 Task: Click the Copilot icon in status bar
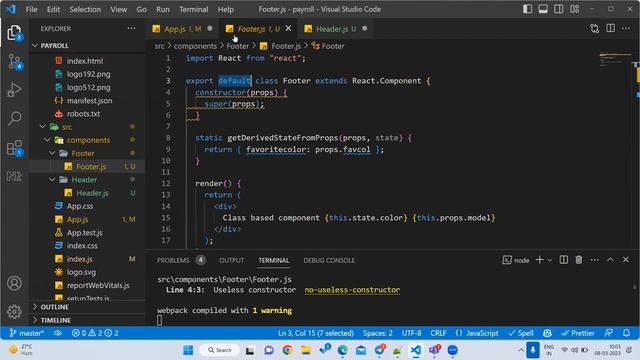[547, 333]
